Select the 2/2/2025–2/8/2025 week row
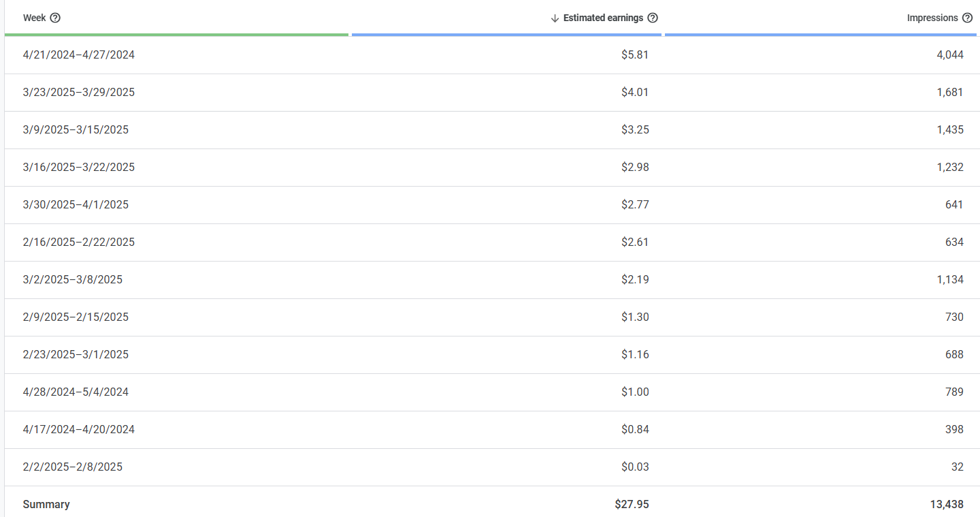The width and height of the screenshot is (980, 517). click(x=73, y=467)
